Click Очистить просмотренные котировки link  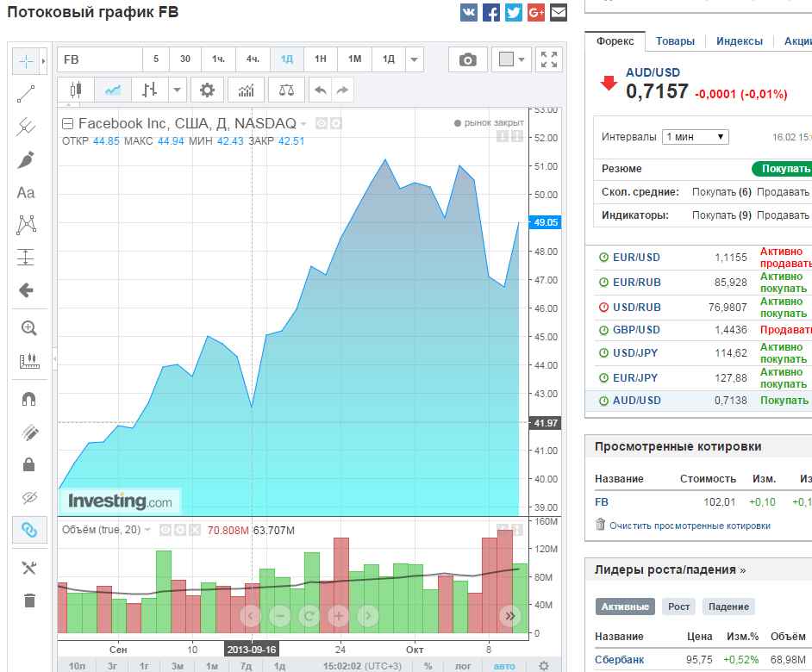(690, 526)
